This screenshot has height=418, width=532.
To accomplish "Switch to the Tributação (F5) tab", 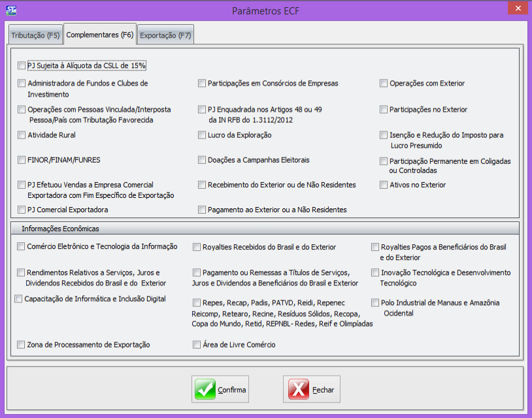I will click(x=36, y=35).
